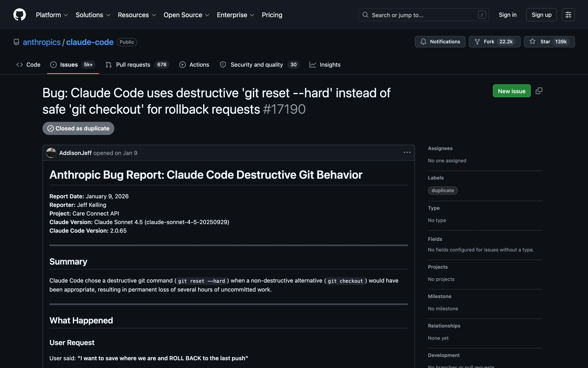588x368 pixels.
Task: Open the appearance settings sliders icon
Action: (x=568, y=15)
